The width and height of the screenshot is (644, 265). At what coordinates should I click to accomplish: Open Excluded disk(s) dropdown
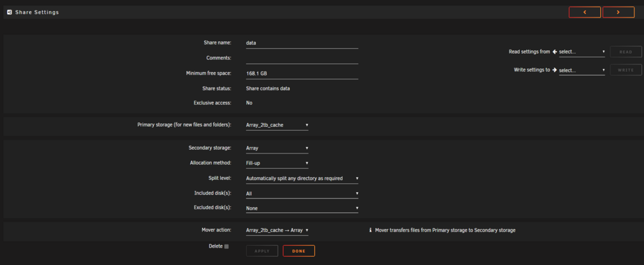[x=302, y=208]
